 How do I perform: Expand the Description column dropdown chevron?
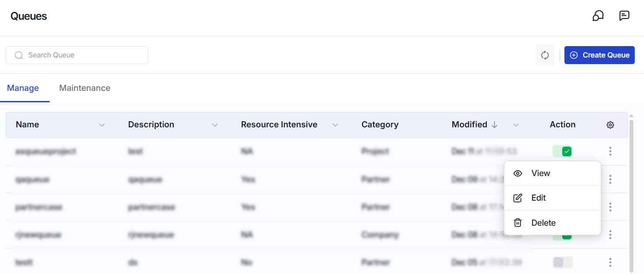[215, 125]
